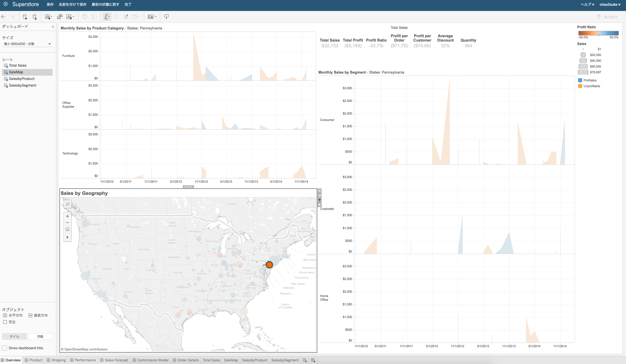This screenshot has width=626, height=364.
Task: Click the download icon in toolbar
Action: point(166,16)
